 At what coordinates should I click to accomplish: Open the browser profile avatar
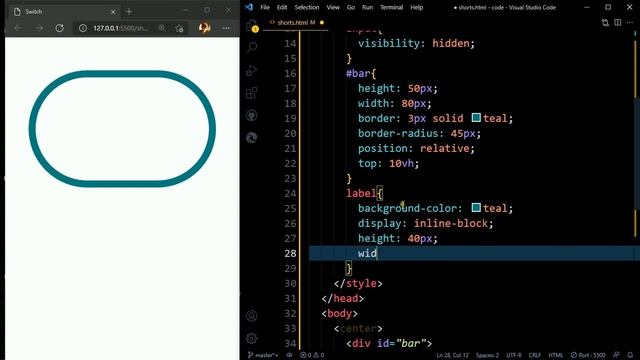(x=204, y=28)
